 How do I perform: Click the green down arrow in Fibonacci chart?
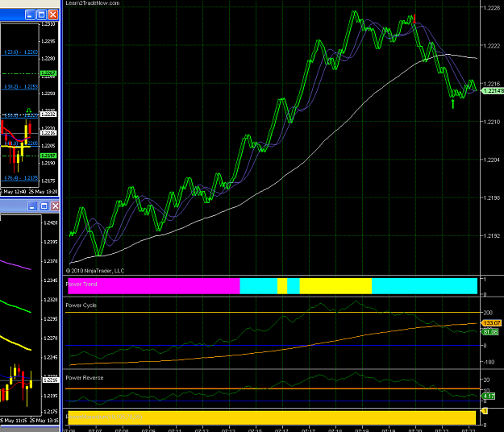[29, 110]
